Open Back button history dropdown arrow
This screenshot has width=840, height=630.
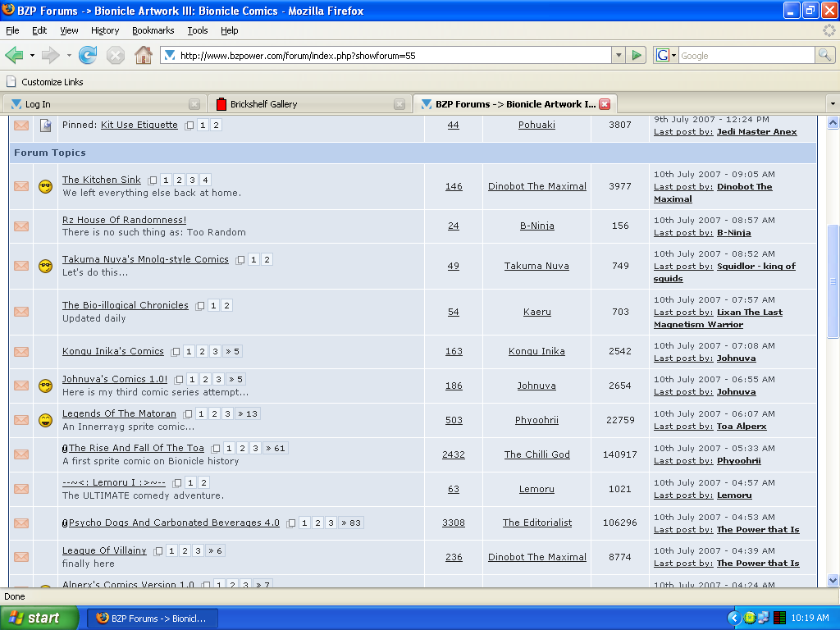[x=32, y=55]
